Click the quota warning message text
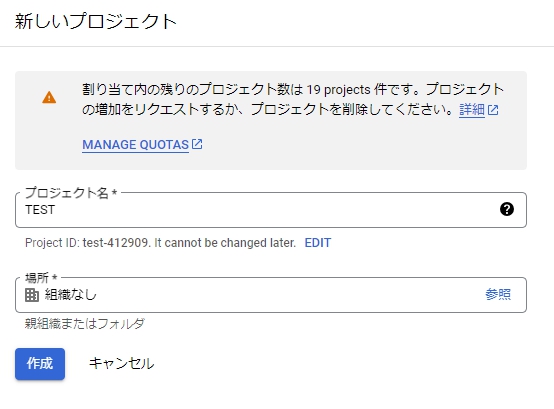The width and height of the screenshot is (554, 409). 293,100
